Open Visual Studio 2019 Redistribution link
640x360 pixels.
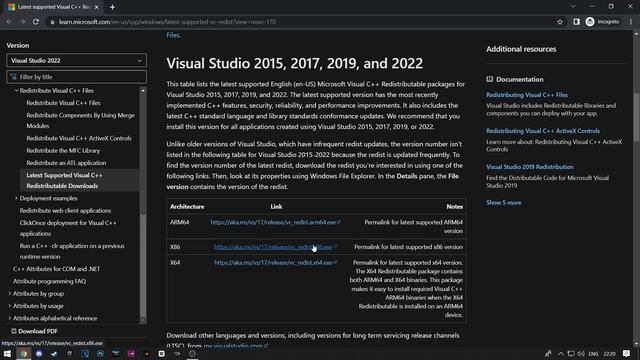(x=530, y=167)
